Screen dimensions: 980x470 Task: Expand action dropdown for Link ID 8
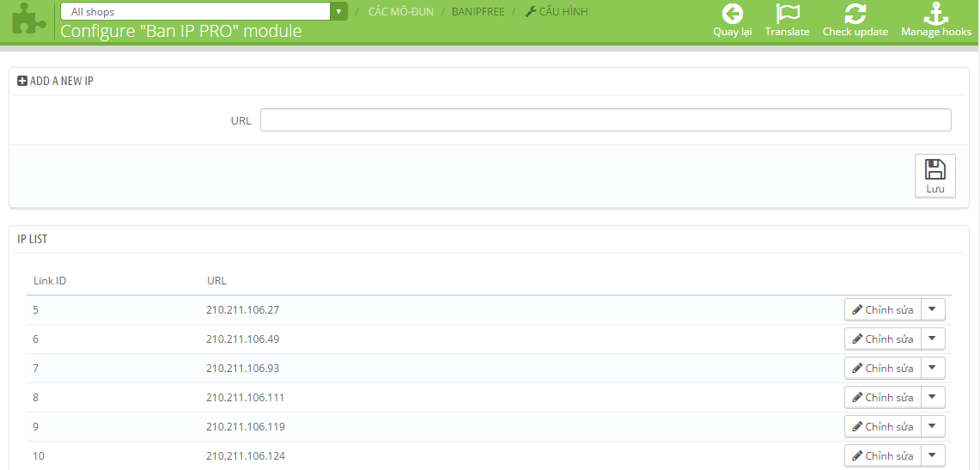pos(933,398)
